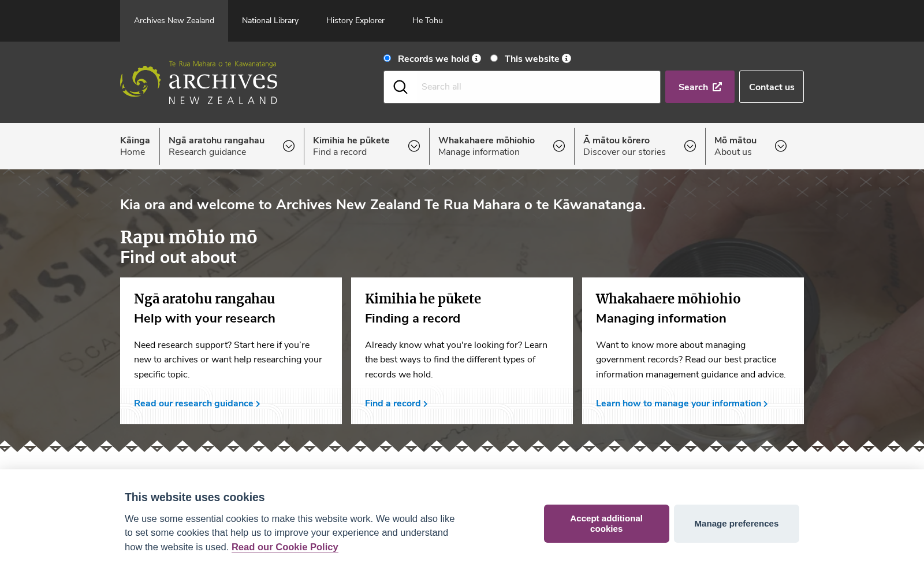Switch to the History Explorer tab
The height and width of the screenshot is (578, 924).
coord(355,21)
